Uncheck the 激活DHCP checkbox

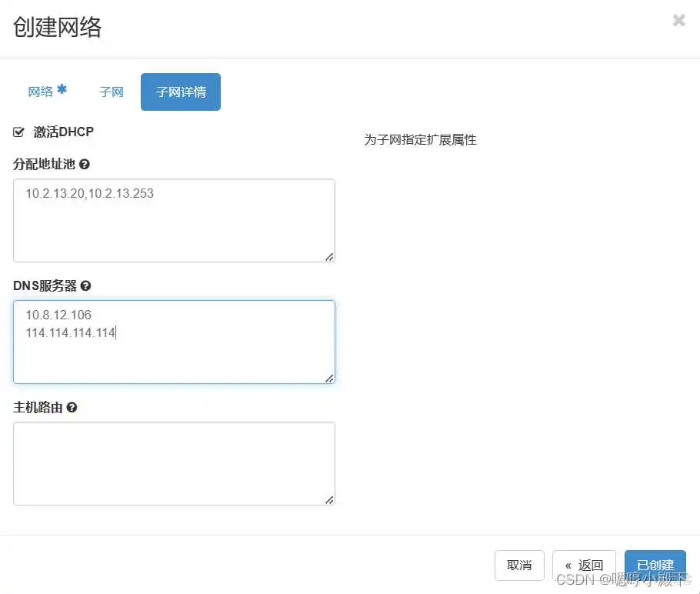coord(18,132)
